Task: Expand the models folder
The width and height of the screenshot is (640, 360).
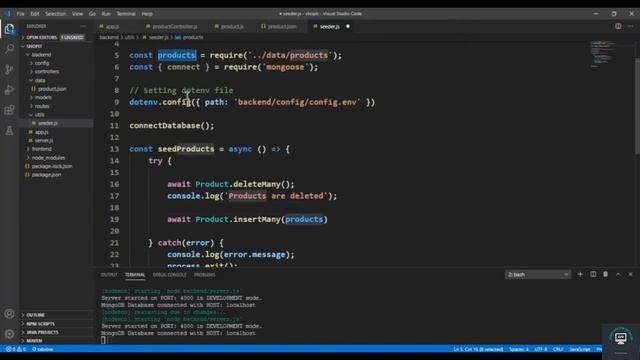Action: click(x=43, y=98)
